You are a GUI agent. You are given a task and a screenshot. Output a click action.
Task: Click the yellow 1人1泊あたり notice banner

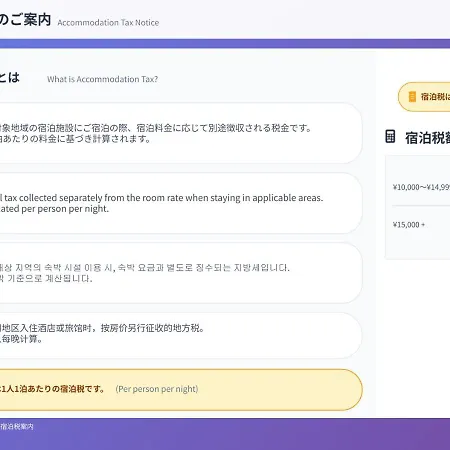[x=181, y=390]
